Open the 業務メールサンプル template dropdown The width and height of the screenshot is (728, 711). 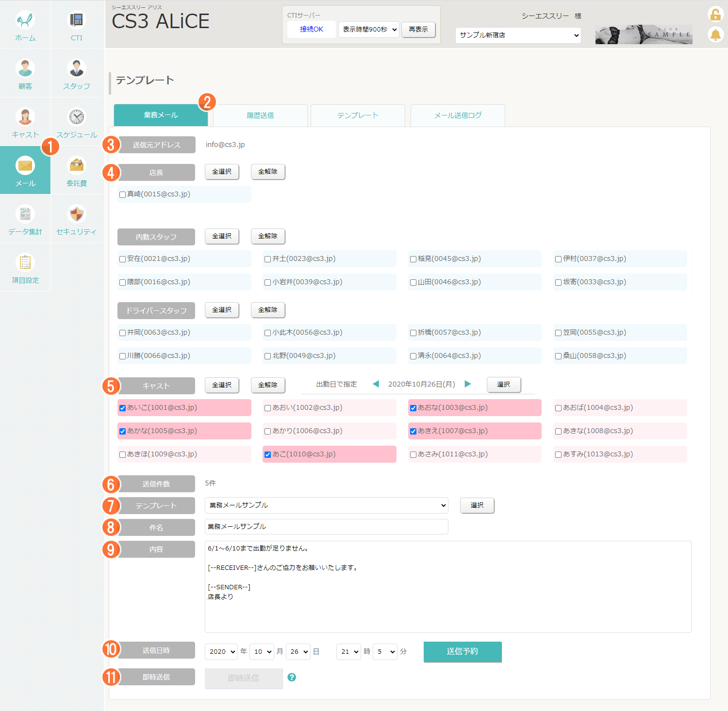[x=327, y=505]
